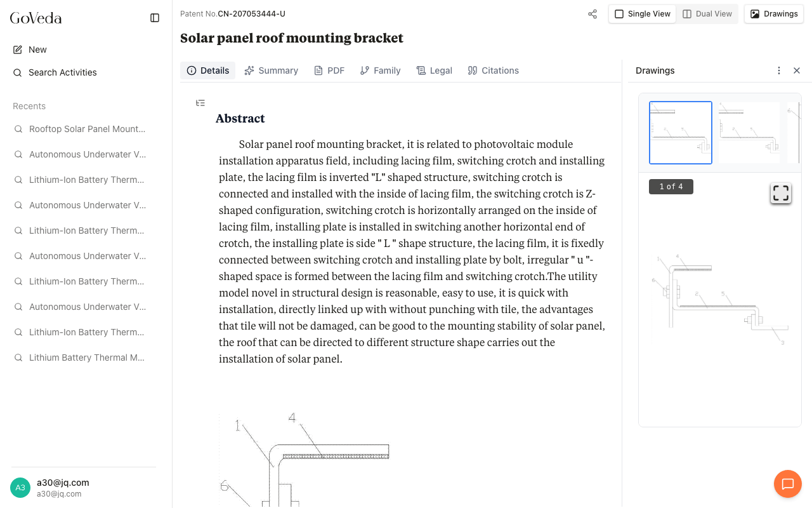Open the PDF tab
Screen dimensions: 812x508
[x=329, y=70]
